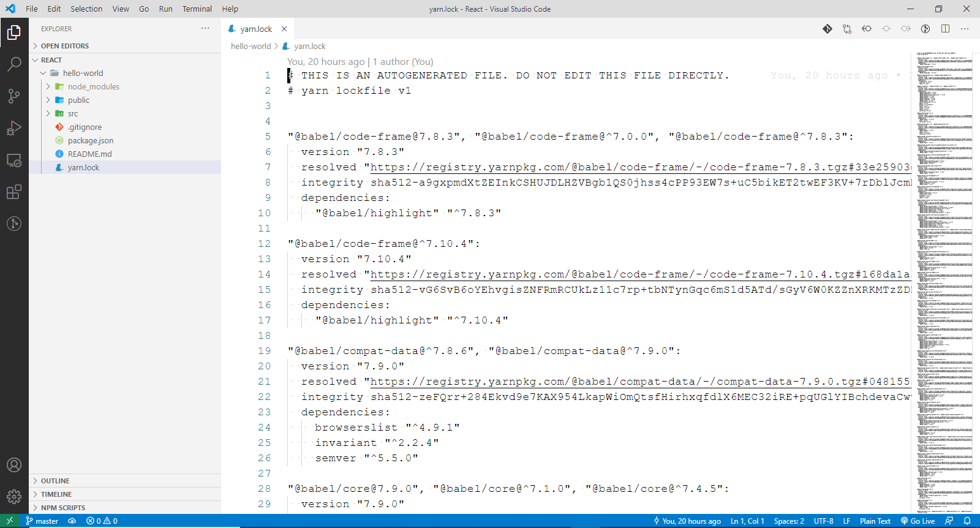Open the Selection menu
This screenshot has width=980, height=528.
(86, 9)
